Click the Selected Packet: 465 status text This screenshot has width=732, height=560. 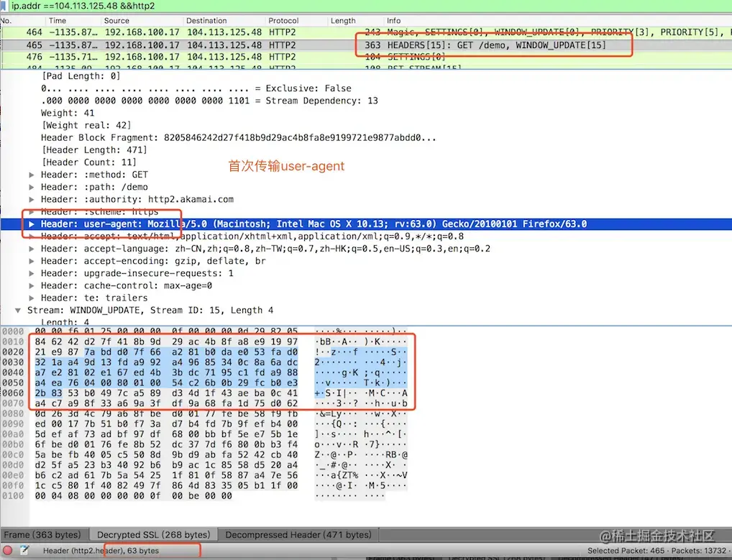[x=625, y=551]
